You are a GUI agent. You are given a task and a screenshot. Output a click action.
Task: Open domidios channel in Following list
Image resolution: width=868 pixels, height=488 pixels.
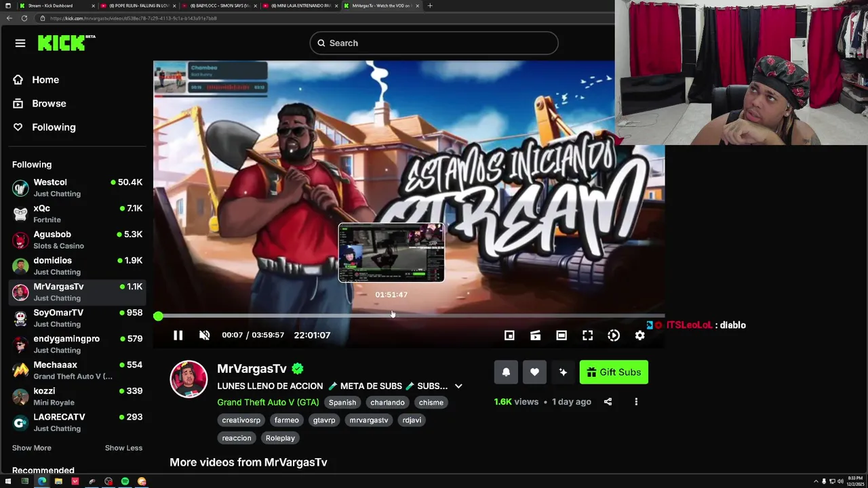77,266
